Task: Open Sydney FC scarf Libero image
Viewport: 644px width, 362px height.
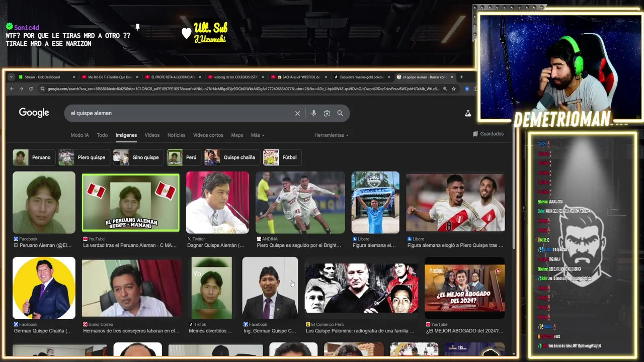Action: (x=375, y=203)
